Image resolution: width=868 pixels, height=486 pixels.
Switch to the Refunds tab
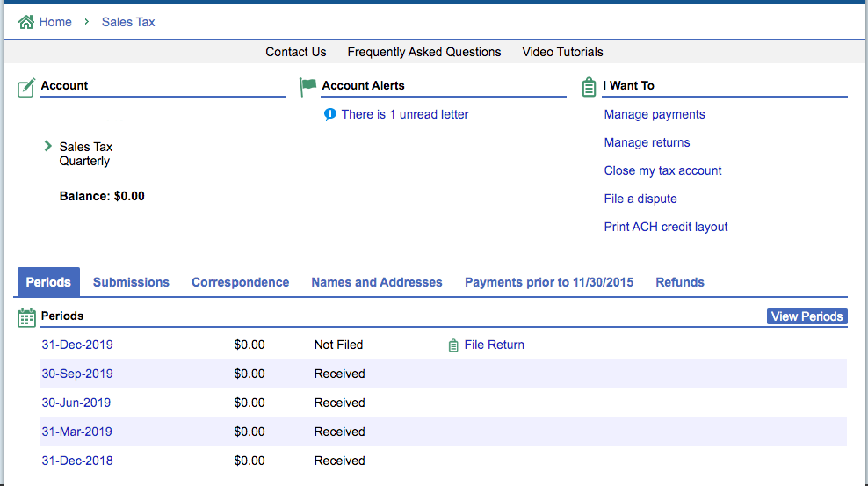click(680, 282)
